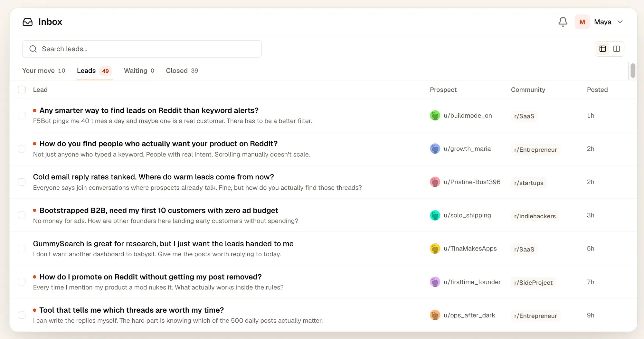Check the post removed lead row
The width and height of the screenshot is (644, 339).
click(x=22, y=282)
